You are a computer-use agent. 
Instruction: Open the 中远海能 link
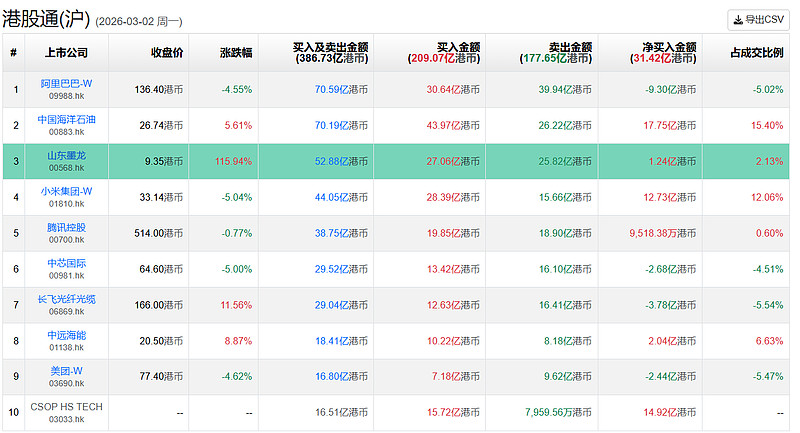pos(66,335)
